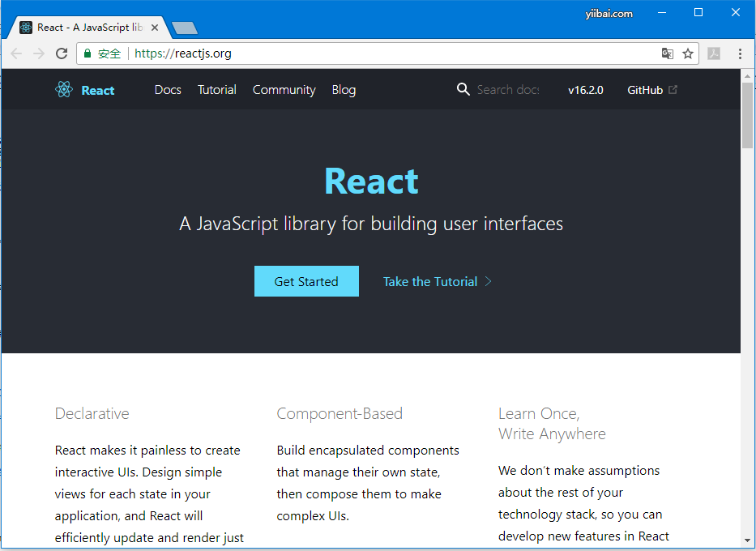Click the Google Translate icon in address bar
Viewport: 756px width, 551px height.
pyautogui.click(x=666, y=53)
